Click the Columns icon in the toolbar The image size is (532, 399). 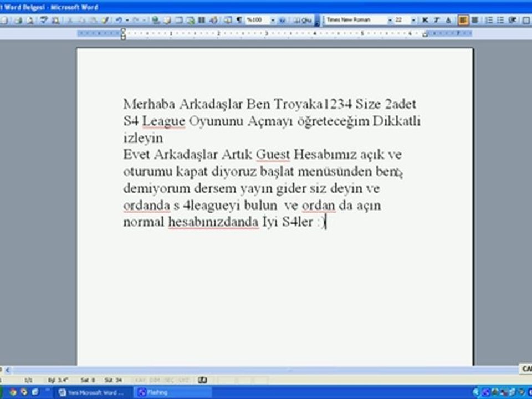coord(202,21)
